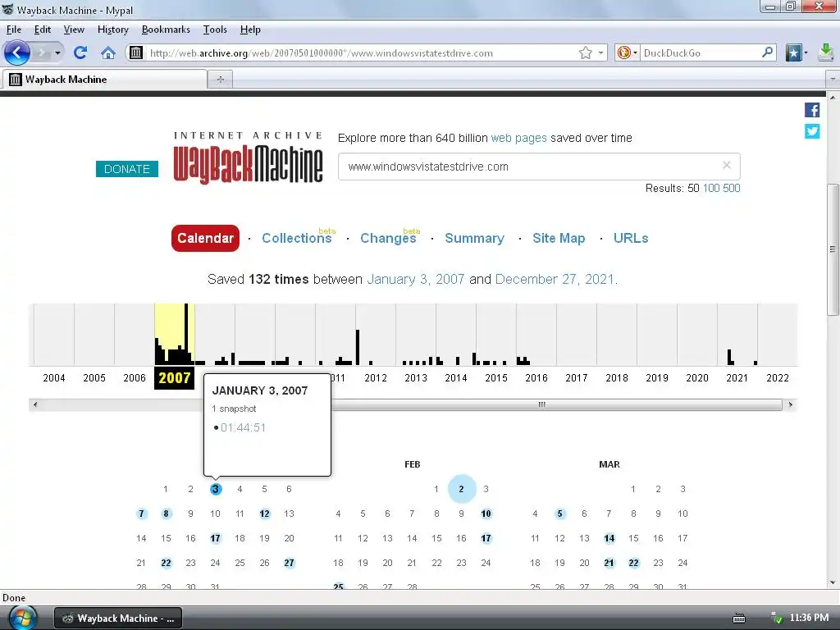Open the bookmarks star toolbar button
Viewport: 840px width, 630px height.
(793, 52)
